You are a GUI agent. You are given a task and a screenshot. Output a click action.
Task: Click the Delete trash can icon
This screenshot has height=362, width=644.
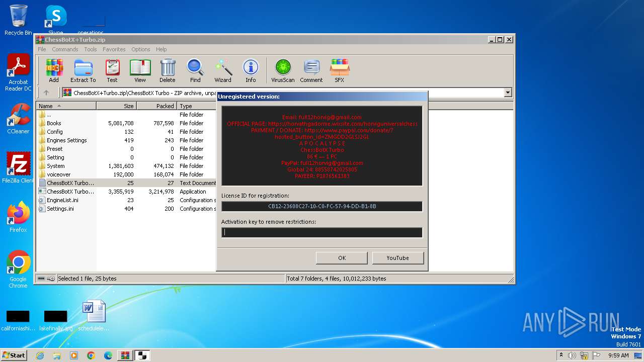point(168,71)
